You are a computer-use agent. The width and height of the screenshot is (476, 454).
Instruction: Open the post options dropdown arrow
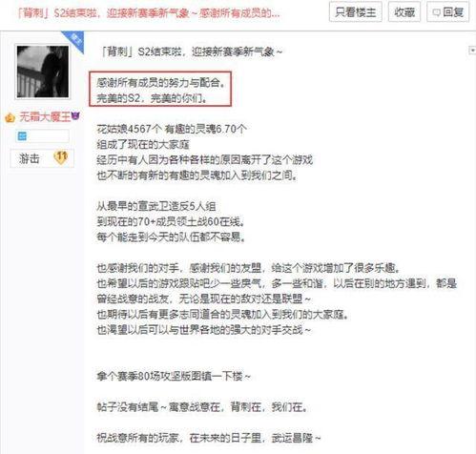(x=472, y=51)
